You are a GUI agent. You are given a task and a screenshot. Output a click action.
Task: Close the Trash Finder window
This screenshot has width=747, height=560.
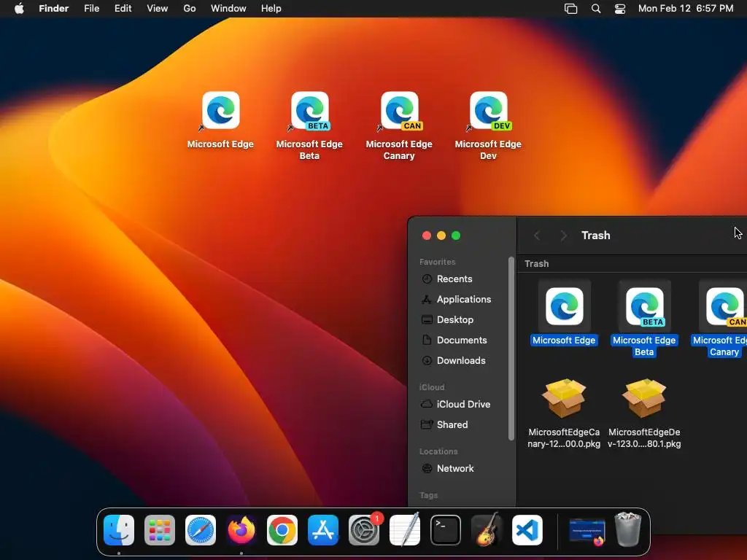point(427,236)
